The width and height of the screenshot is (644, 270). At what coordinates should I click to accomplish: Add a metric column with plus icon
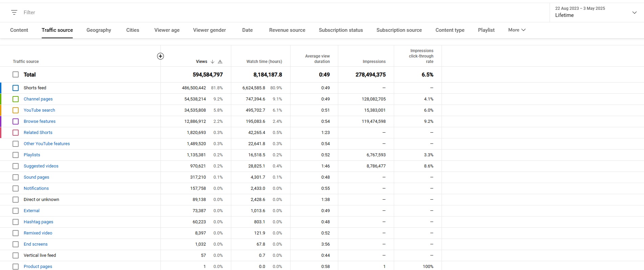point(160,56)
